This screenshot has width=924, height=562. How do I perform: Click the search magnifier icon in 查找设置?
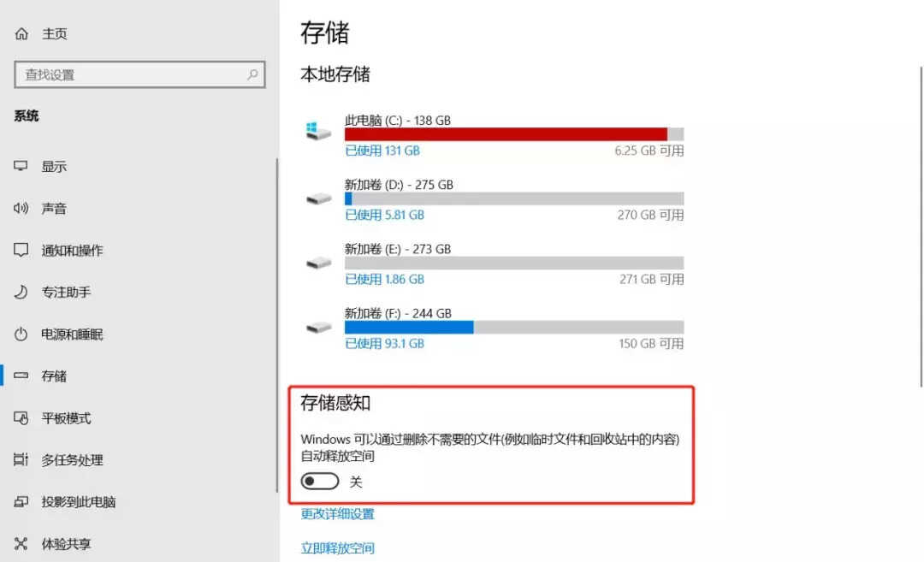click(x=252, y=74)
